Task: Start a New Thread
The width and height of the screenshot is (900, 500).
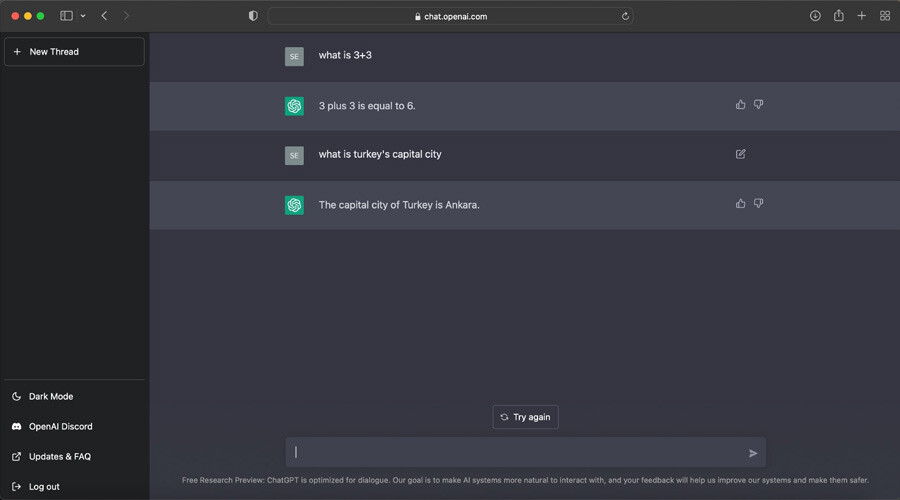Action: 74,52
